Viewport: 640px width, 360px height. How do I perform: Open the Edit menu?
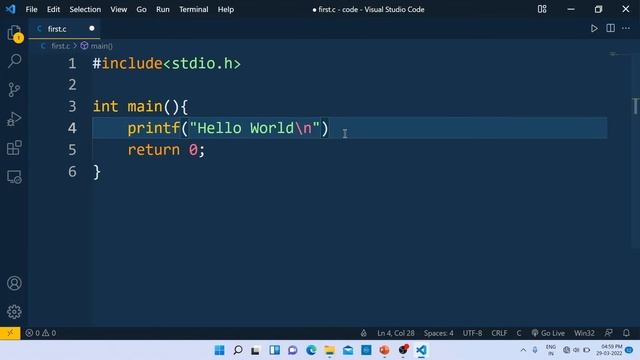pos(53,9)
